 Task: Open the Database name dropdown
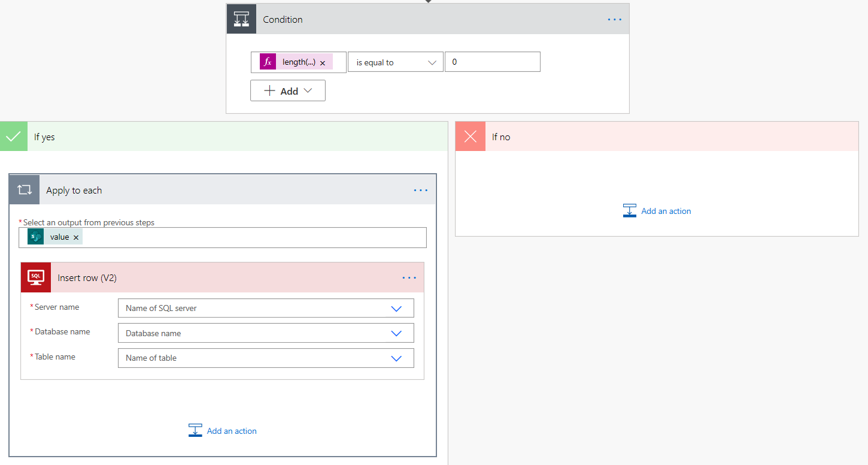266,333
